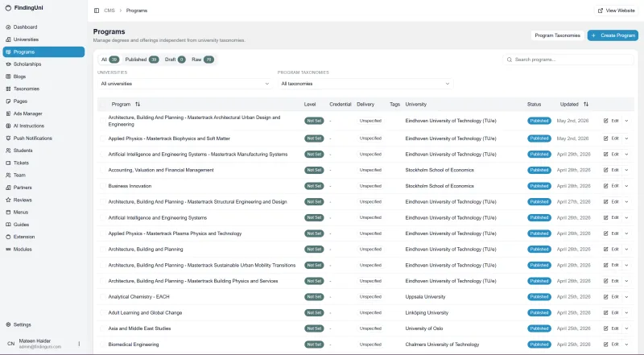Check Asia and Middle East Studies checkbox

pos(103,328)
